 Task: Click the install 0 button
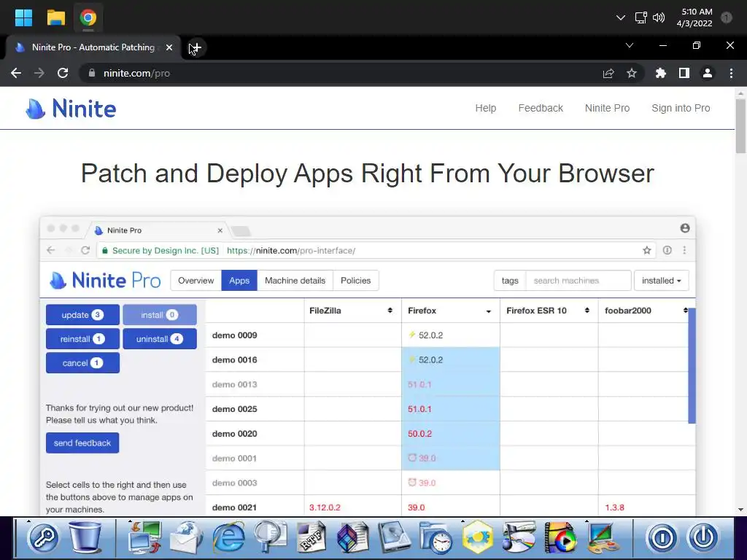pyautogui.click(x=160, y=315)
